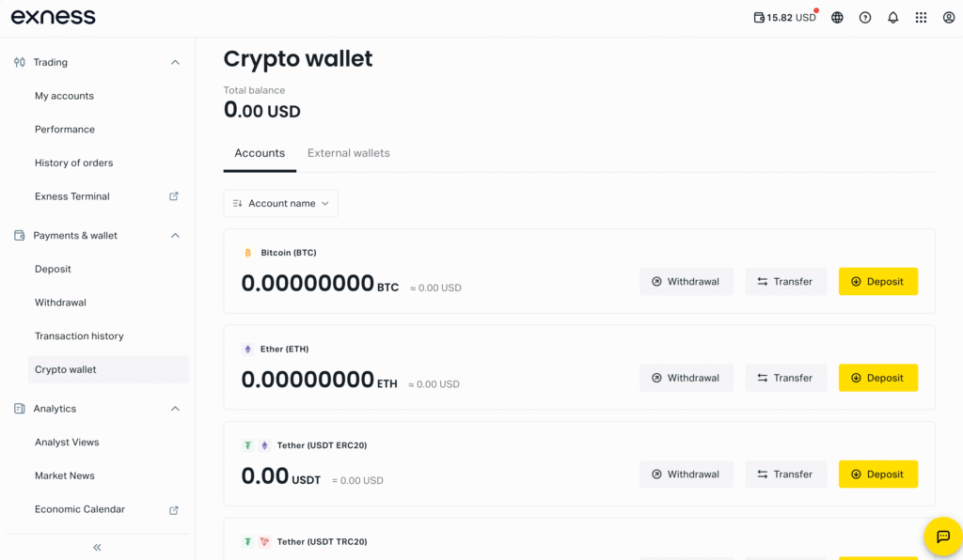The height and width of the screenshot is (560, 963).
Task: Collapse the Analytics section
Action: tap(175, 409)
